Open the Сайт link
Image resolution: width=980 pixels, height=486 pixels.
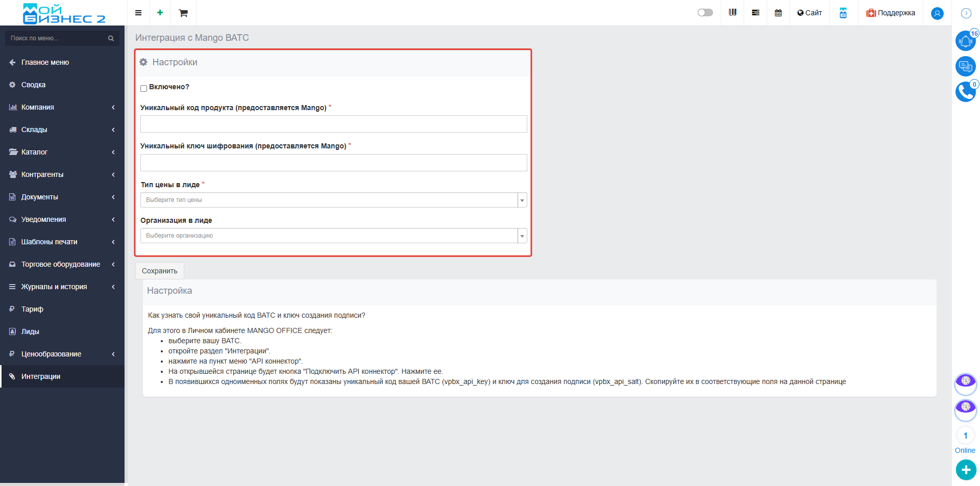tap(810, 13)
